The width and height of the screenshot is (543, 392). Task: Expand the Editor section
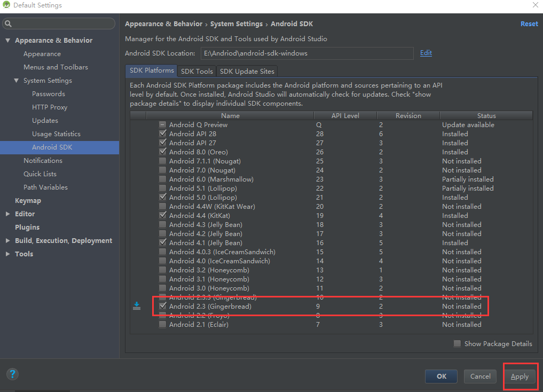click(7, 214)
